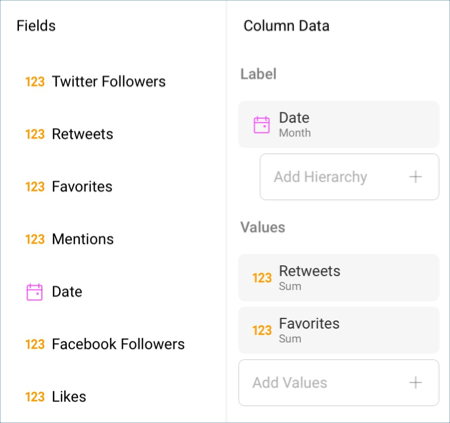The image size is (450, 423).
Task: Open the Retweets Sum aggregation options
Action: coord(339,278)
